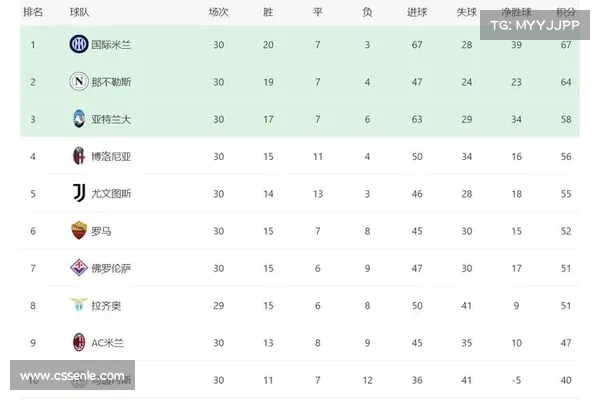Open the www.cssenle.com watermark link
Screen dimensions: 600x400
point(72,375)
